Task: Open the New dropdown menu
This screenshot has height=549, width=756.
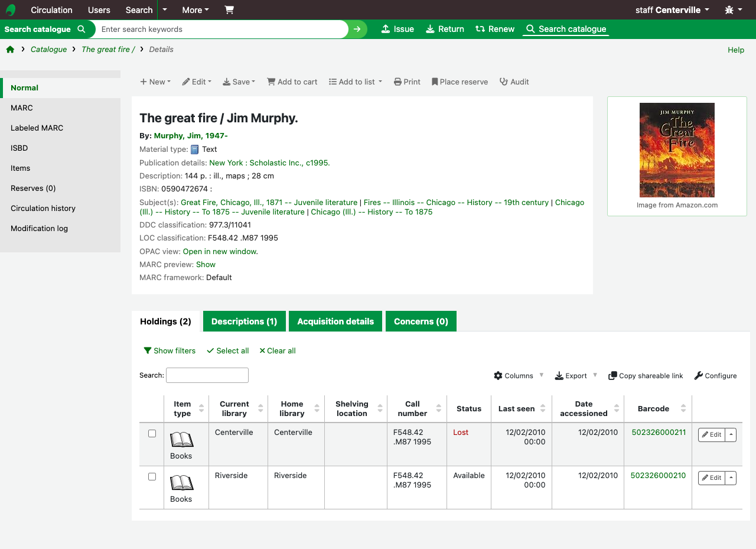Action: 155,82
